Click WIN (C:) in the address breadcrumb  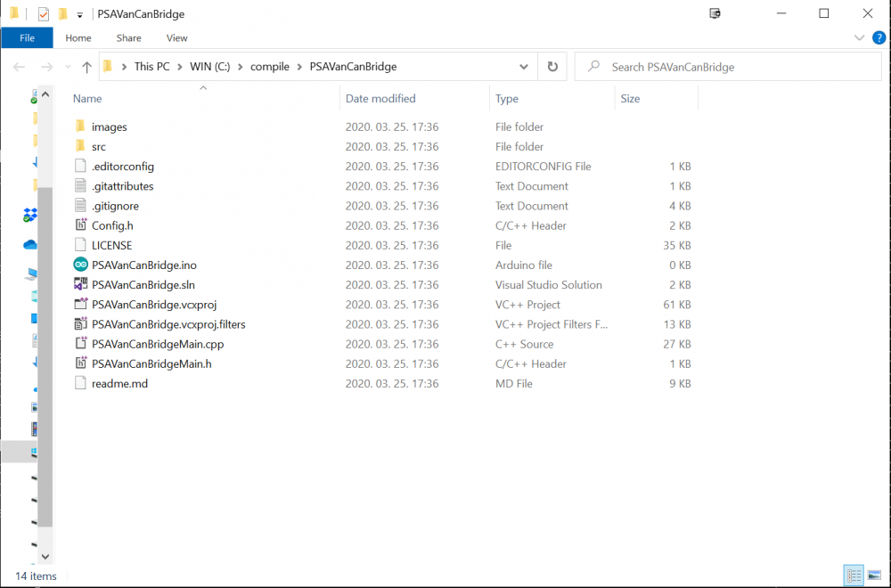[x=209, y=67]
